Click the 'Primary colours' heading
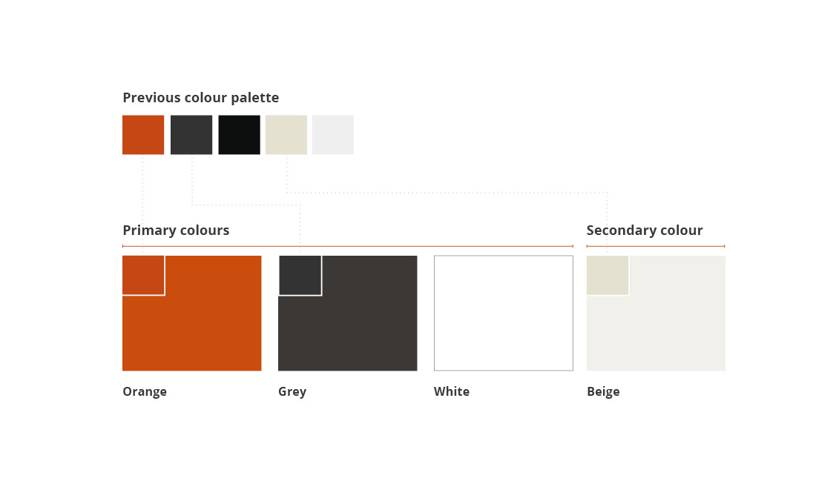 point(176,231)
